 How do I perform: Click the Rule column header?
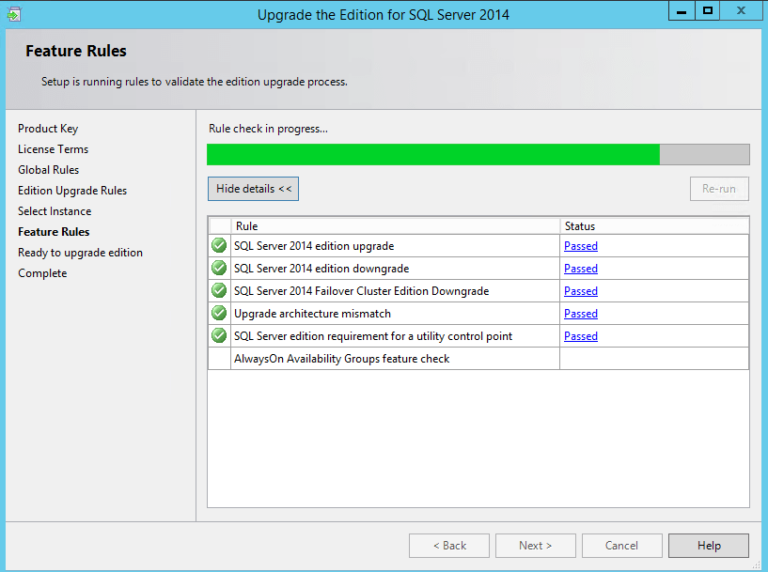click(x=395, y=226)
